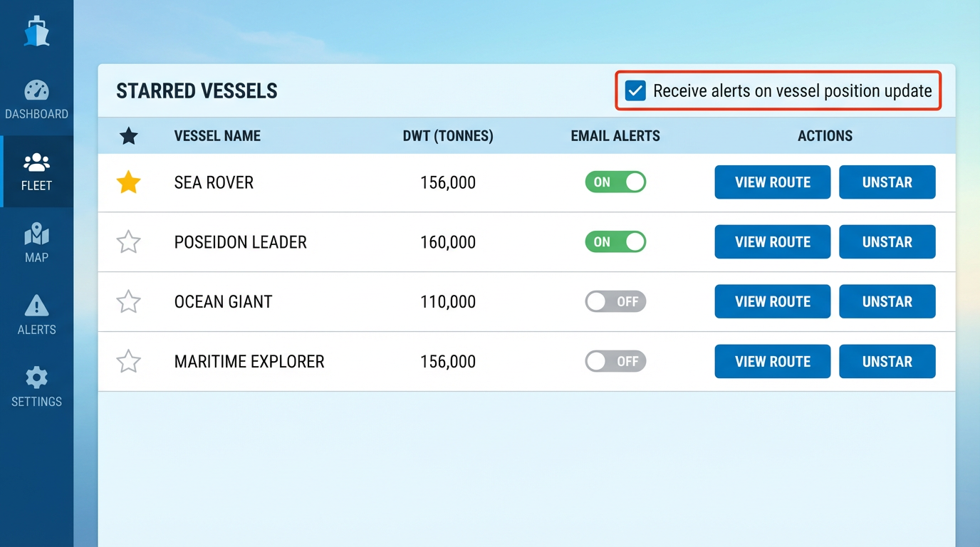Click the filled gold star for Sea Rover
This screenshot has height=547, width=980.
point(128,183)
